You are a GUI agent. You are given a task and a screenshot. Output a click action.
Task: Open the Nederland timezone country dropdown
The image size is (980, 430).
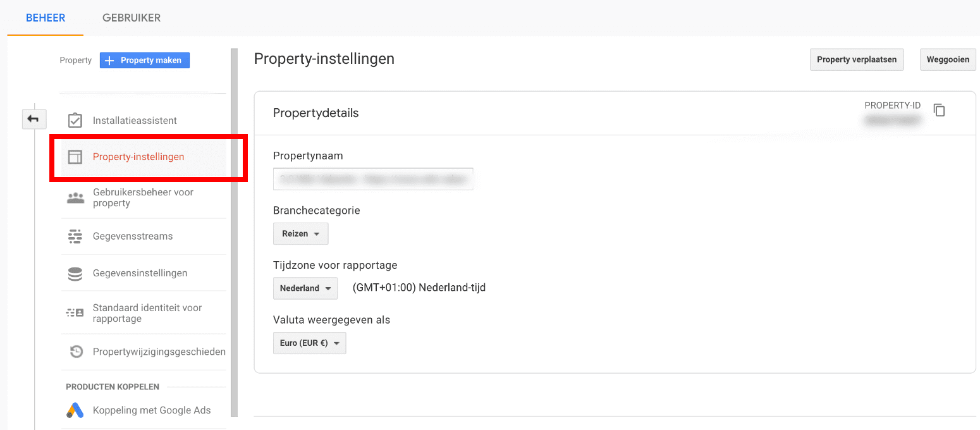click(305, 288)
